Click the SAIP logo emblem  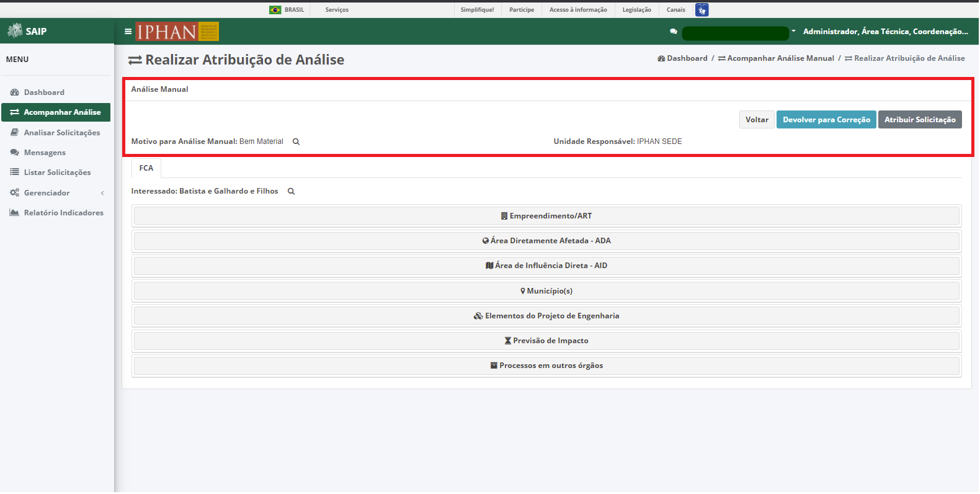coord(14,30)
